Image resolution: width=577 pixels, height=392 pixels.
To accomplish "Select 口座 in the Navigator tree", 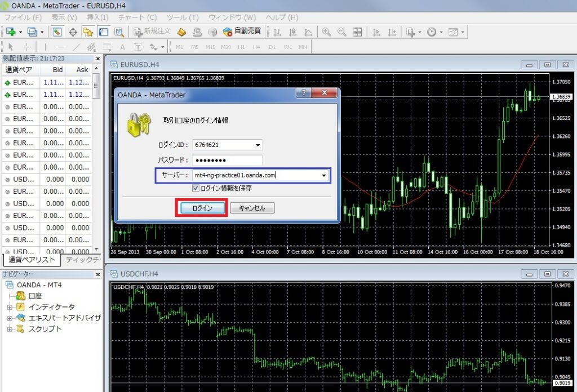I will pyautogui.click(x=35, y=296).
